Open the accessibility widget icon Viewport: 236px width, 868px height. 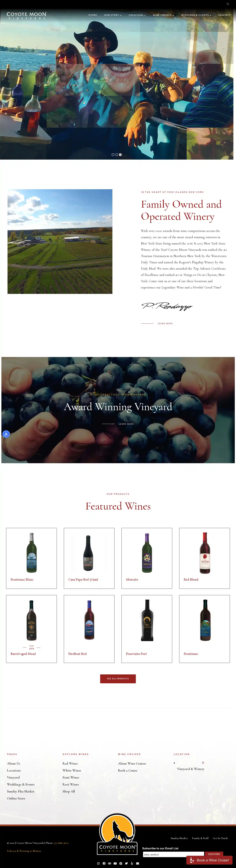[6, 434]
